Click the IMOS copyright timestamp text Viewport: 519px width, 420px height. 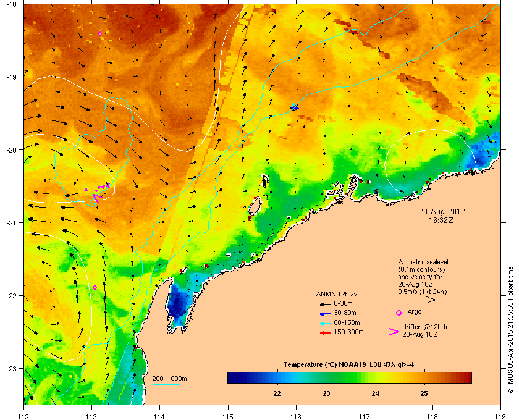pyautogui.click(x=510, y=330)
